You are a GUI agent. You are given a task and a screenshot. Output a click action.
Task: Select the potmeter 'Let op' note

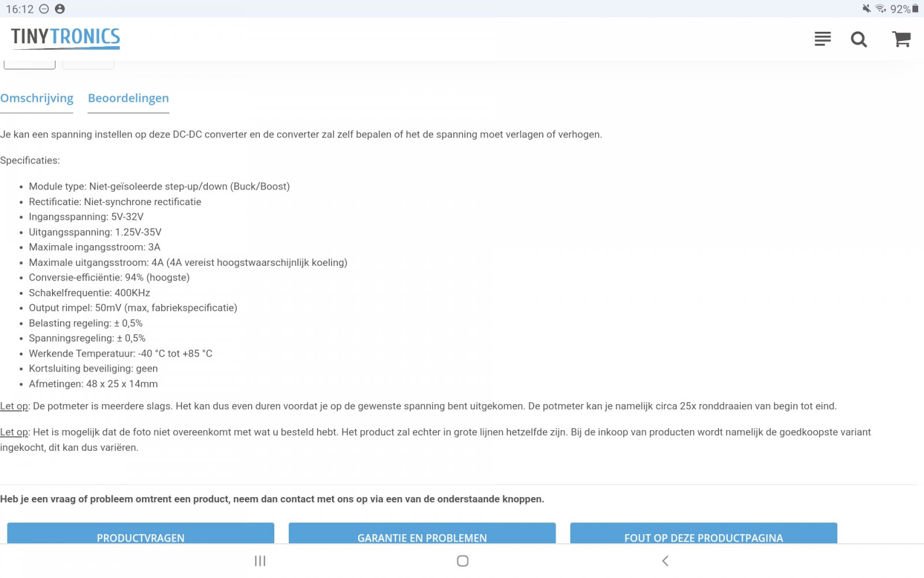[x=418, y=406]
